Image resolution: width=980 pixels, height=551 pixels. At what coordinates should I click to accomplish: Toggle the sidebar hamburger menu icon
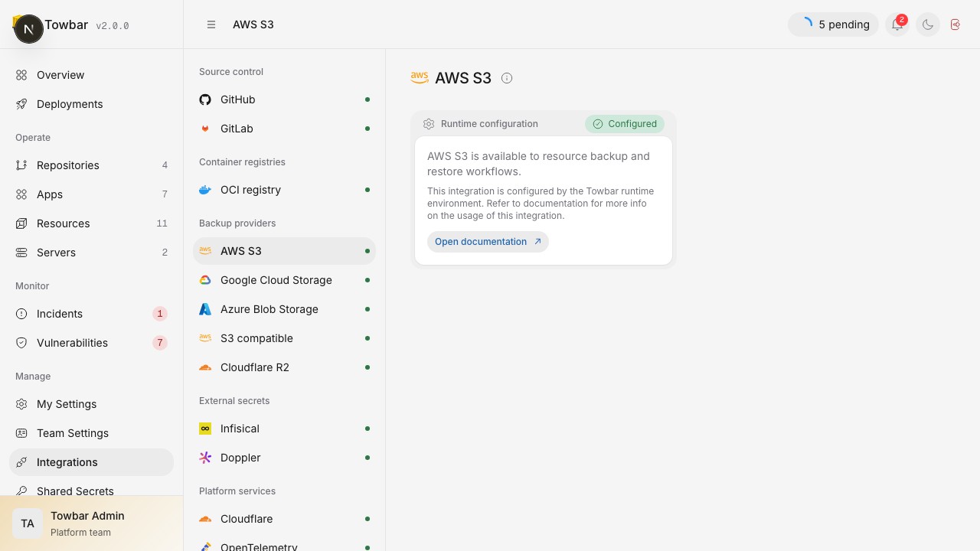coord(211,24)
